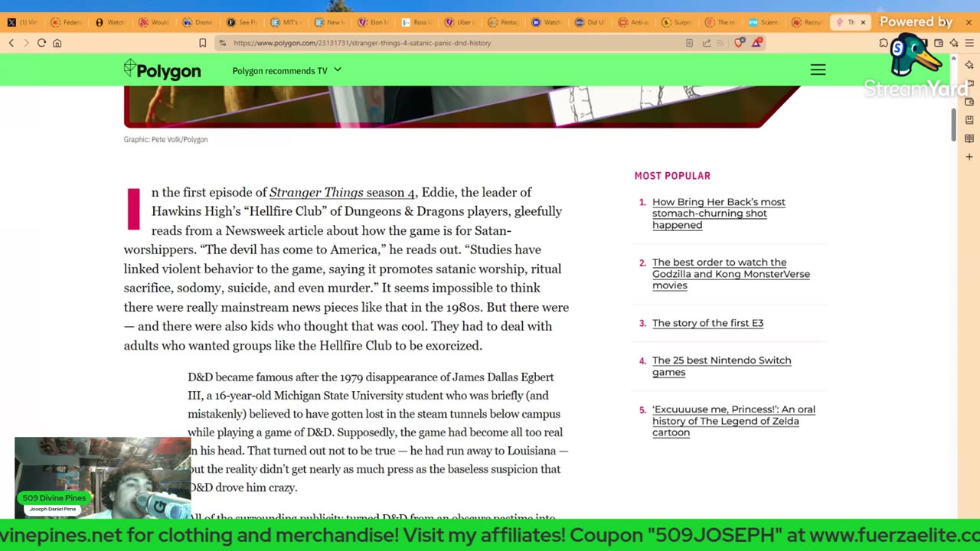The height and width of the screenshot is (551, 980).
Task: Switch to the Drone tab
Action: pyautogui.click(x=198, y=22)
